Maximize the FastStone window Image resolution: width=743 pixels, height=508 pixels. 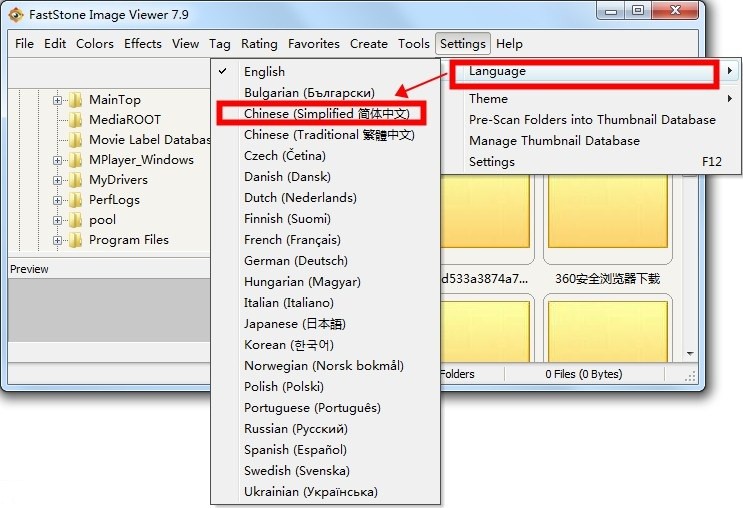(638, 10)
